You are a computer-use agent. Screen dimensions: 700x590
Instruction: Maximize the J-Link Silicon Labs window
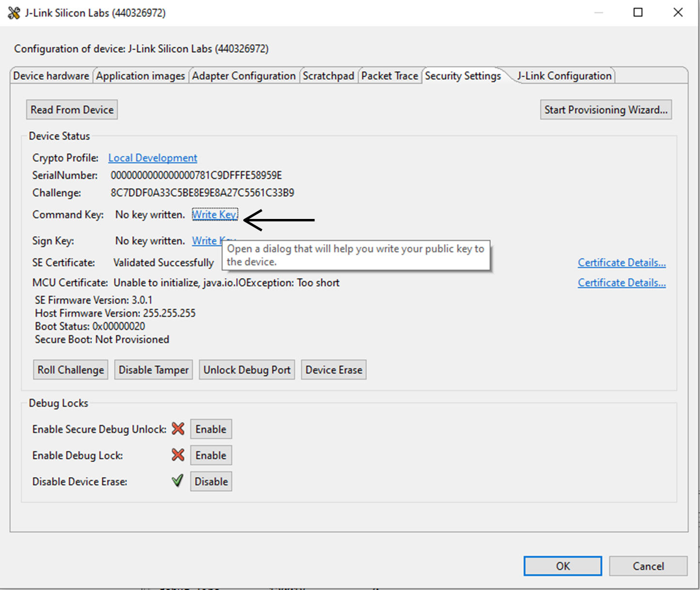pos(638,13)
